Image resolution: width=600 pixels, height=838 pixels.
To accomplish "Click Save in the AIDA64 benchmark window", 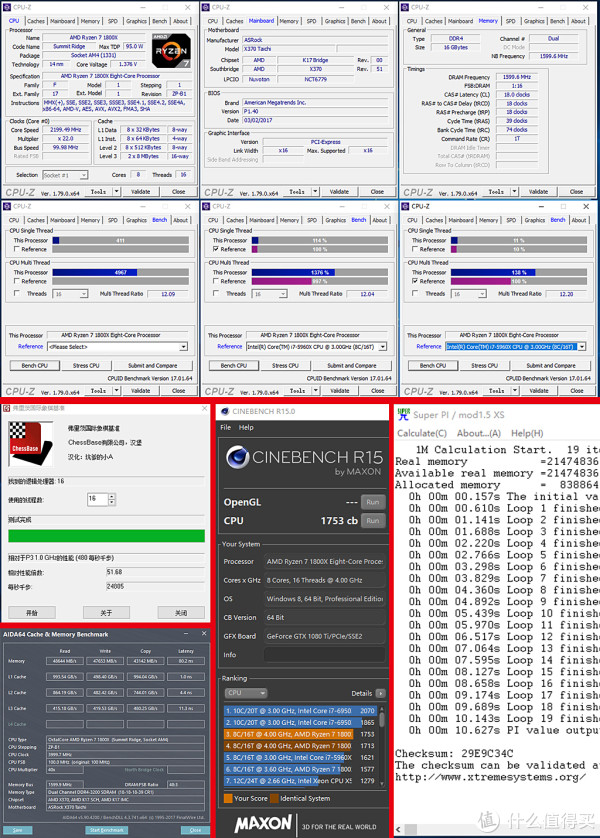I will coord(18,830).
